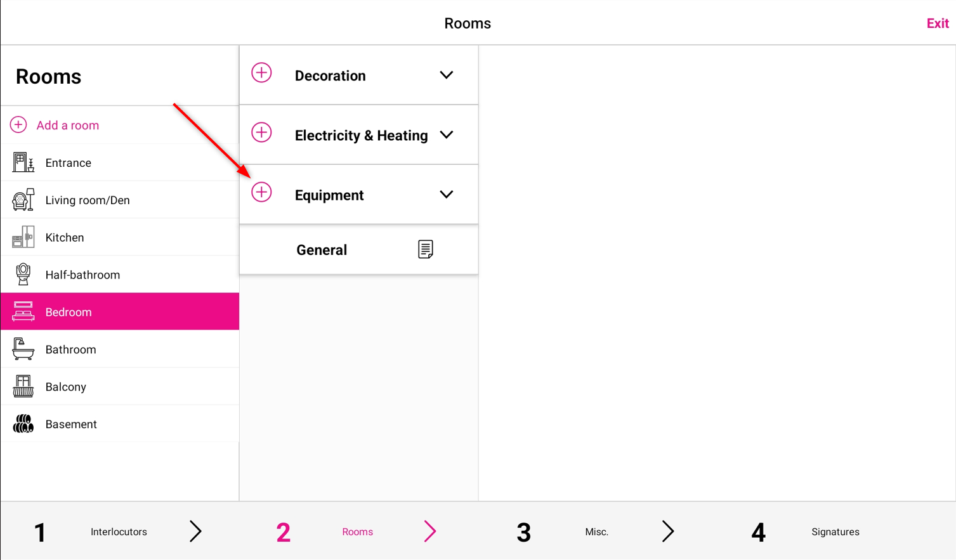The height and width of the screenshot is (560, 956).
Task: Open the General notes document icon
Action: click(x=426, y=249)
